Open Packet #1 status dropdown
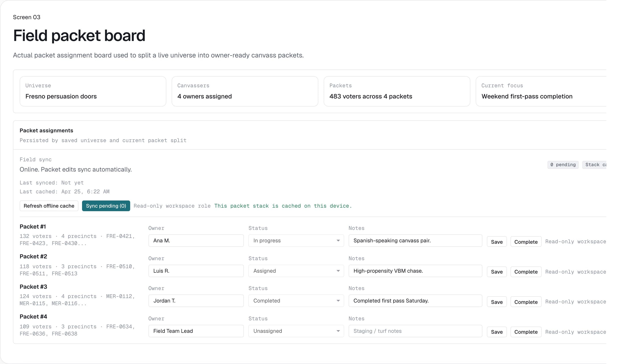The width and height of the screenshot is (642, 364). [296, 241]
